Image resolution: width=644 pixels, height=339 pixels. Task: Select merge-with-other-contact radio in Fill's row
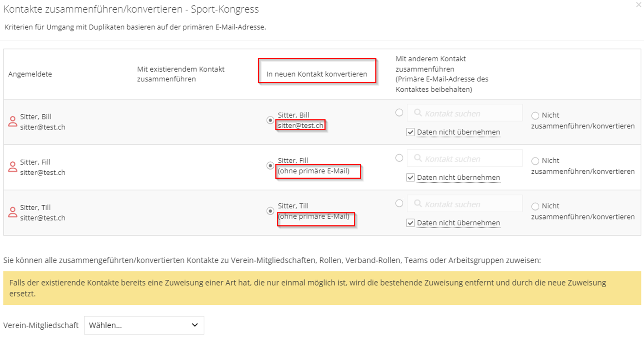399,158
